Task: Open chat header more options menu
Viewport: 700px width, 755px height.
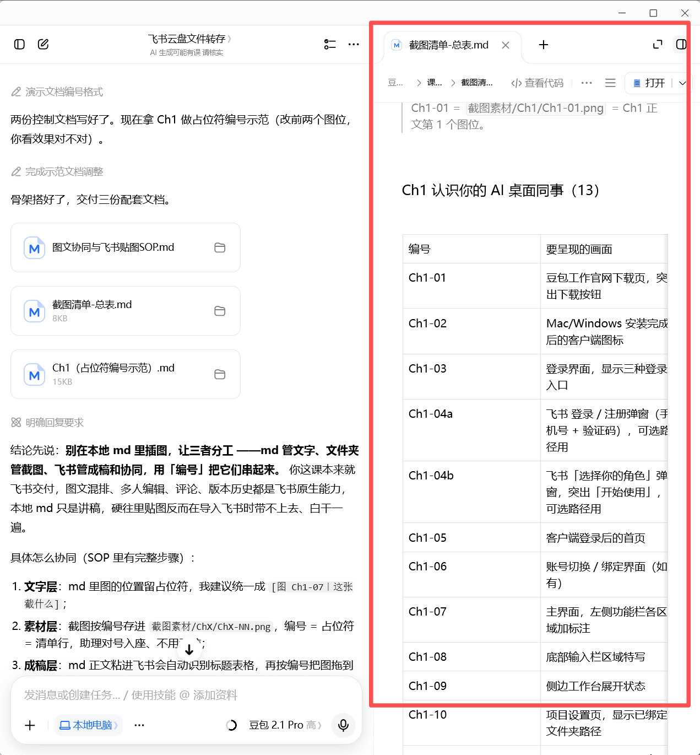Action: (x=354, y=44)
